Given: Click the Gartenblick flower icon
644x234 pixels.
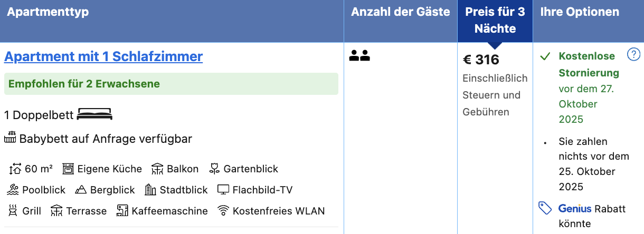Looking at the screenshot, I should 214,169.
